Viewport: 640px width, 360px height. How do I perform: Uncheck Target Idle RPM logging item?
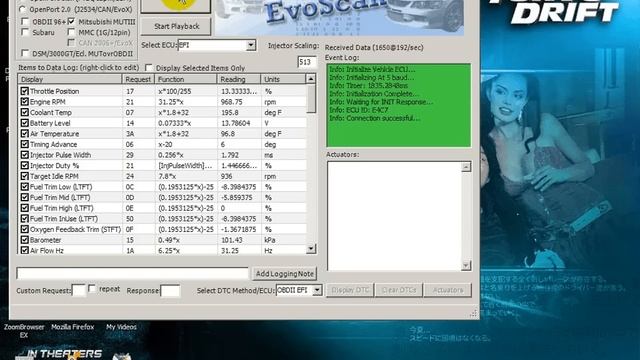click(24, 176)
